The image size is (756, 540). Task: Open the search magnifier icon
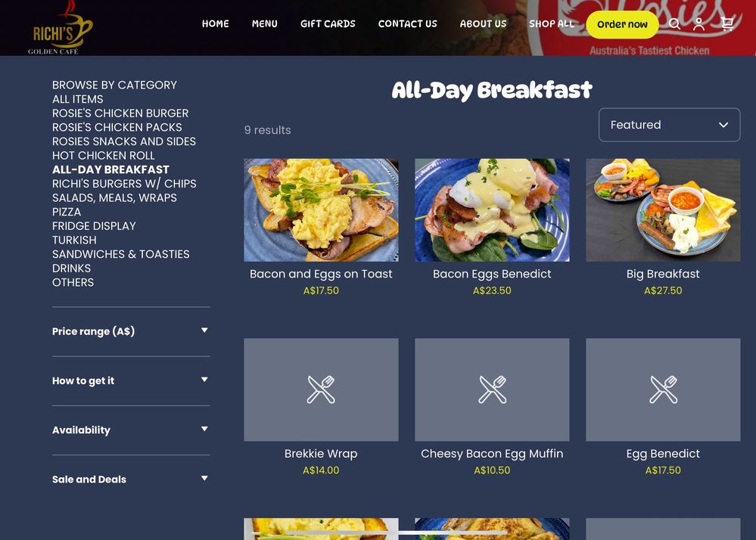(674, 23)
